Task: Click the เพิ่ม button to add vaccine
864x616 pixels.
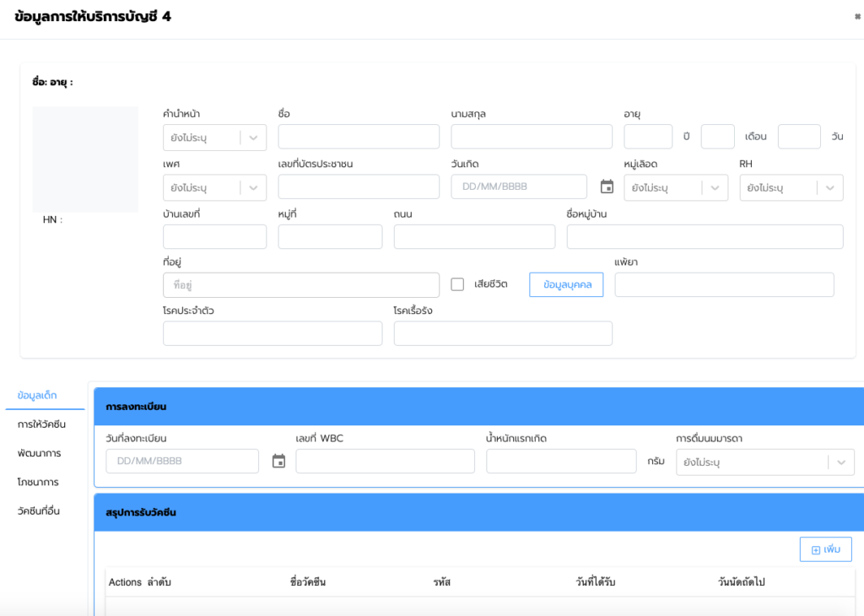Action: click(825, 549)
